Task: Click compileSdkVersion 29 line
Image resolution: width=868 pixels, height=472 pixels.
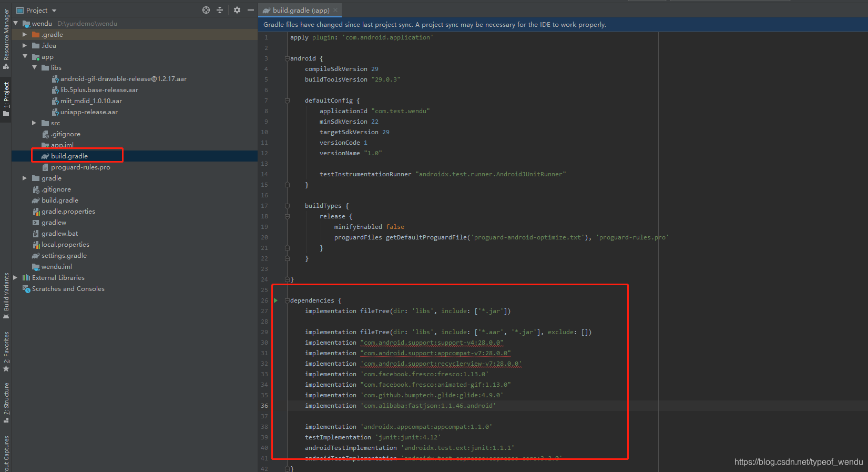Action: [341, 69]
